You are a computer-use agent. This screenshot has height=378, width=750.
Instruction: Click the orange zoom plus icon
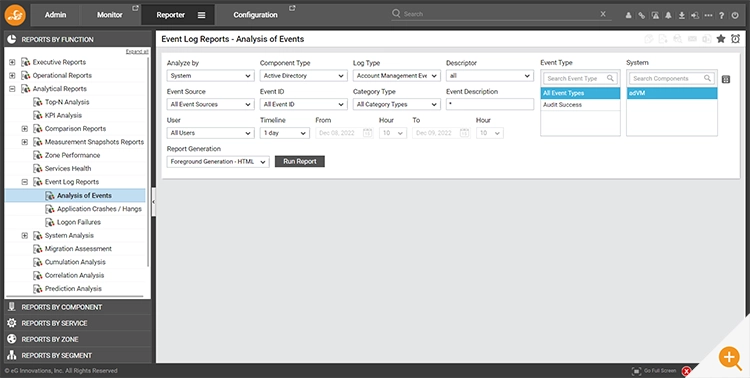click(x=729, y=357)
